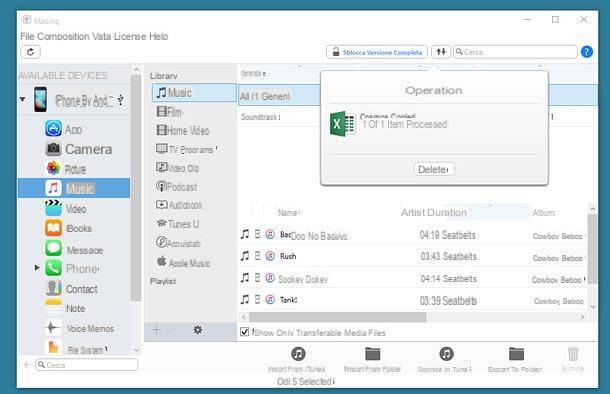Open the License menu

[130, 37]
